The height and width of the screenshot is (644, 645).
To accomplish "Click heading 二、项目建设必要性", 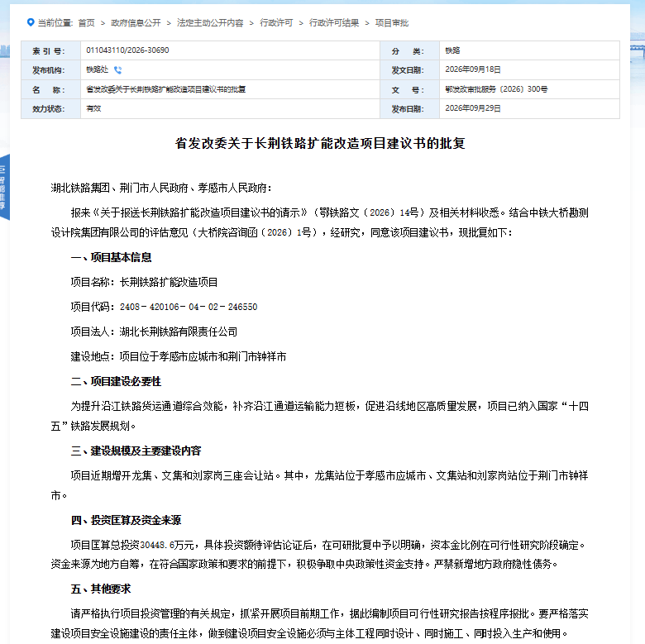I will [x=116, y=381].
